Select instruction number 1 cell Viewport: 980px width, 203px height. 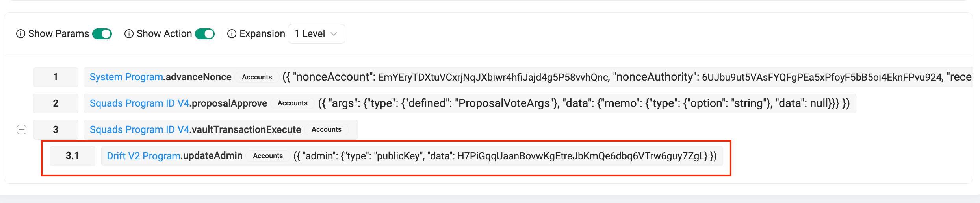pyautogui.click(x=56, y=77)
